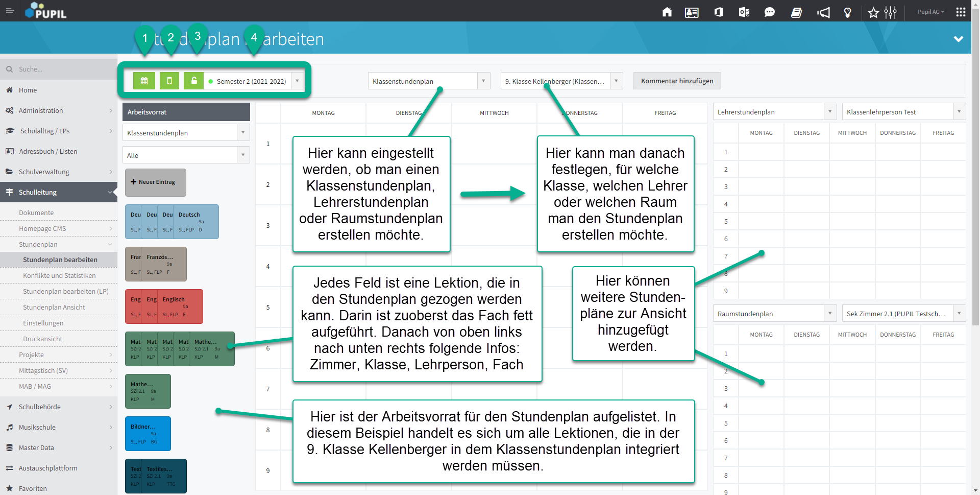Select the wide Textiles… lesson block

(164, 476)
